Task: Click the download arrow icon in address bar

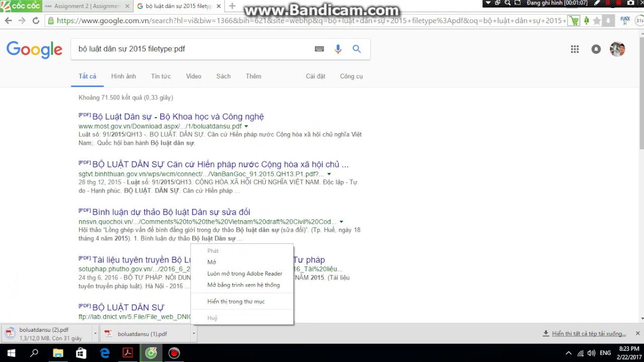Action: coord(608,21)
